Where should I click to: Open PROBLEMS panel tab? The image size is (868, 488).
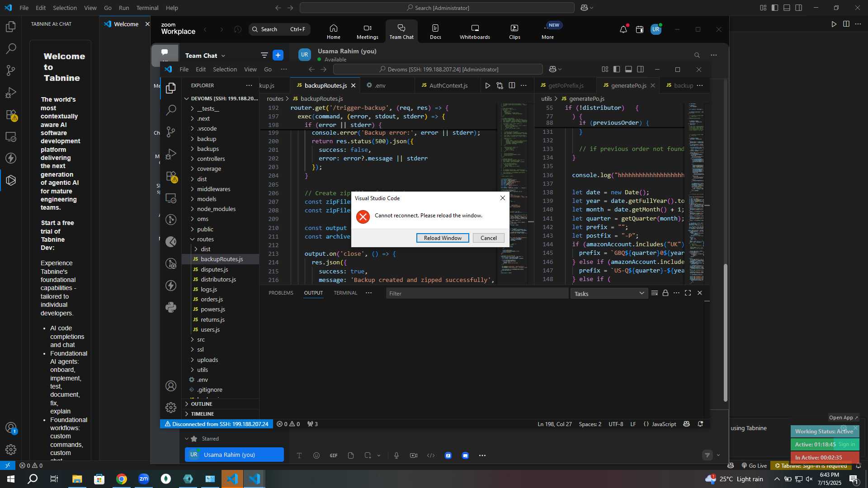tap(281, 293)
